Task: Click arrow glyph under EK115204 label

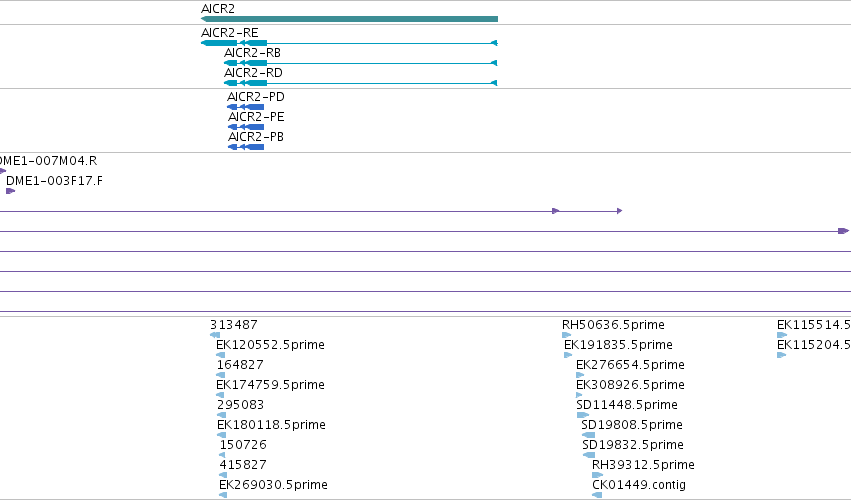Action: coord(782,355)
